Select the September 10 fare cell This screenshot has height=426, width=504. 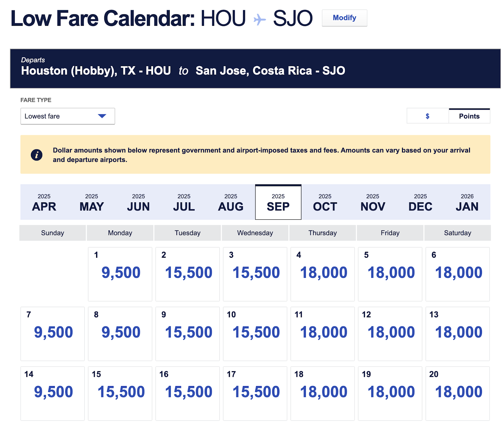point(255,333)
